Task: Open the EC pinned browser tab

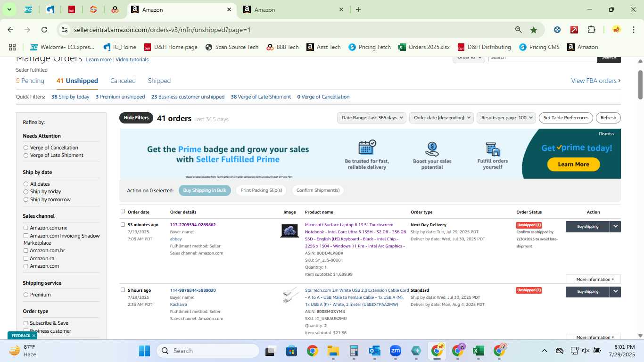Action: [x=28, y=9]
